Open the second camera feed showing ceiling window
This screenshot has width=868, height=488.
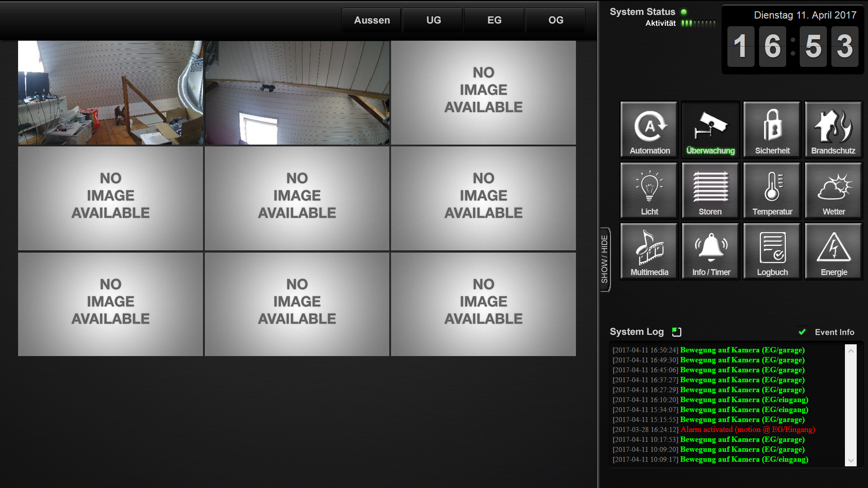pyautogui.click(x=297, y=93)
